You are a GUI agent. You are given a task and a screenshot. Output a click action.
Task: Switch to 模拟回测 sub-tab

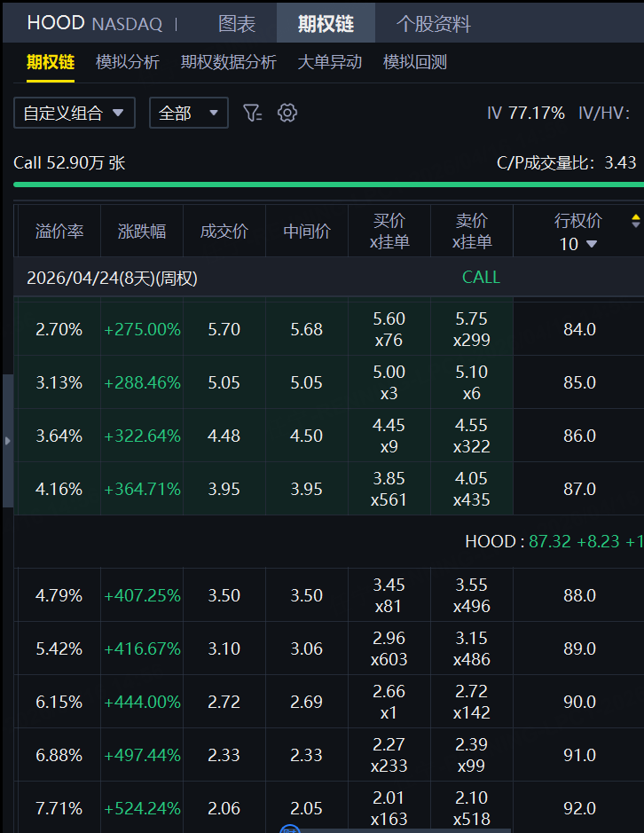coord(415,62)
